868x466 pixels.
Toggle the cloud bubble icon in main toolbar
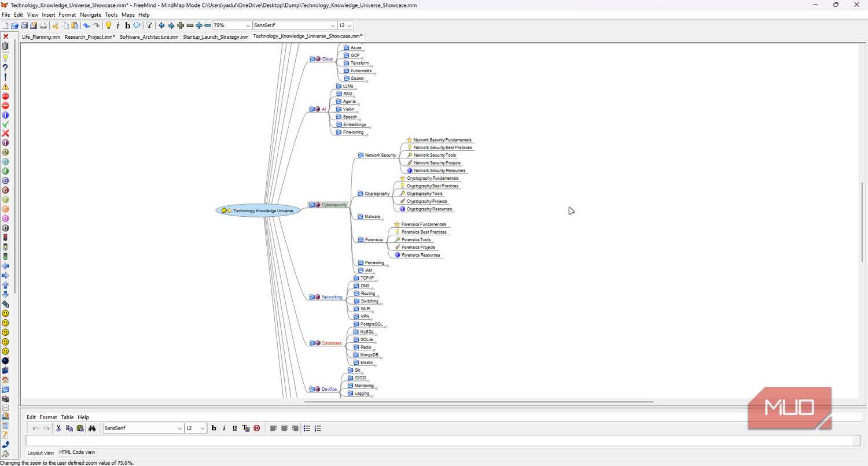[137, 25]
